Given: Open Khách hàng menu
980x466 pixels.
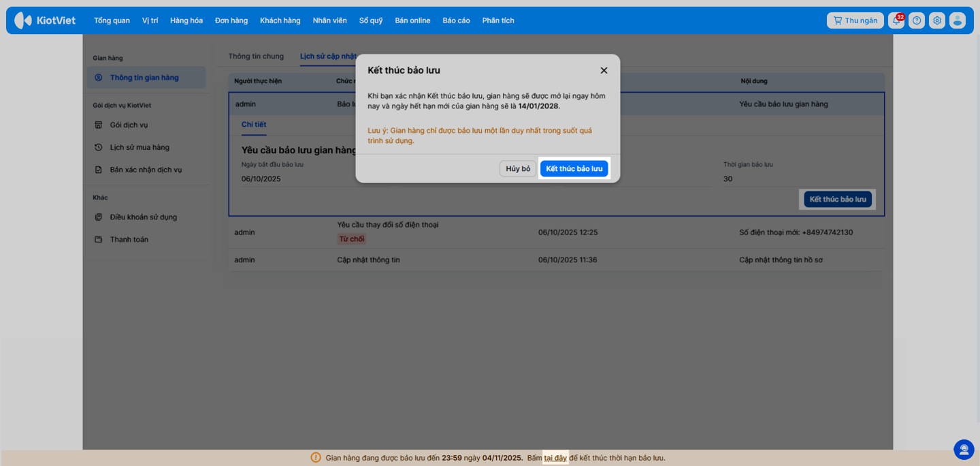Looking at the screenshot, I should click(x=280, y=20).
